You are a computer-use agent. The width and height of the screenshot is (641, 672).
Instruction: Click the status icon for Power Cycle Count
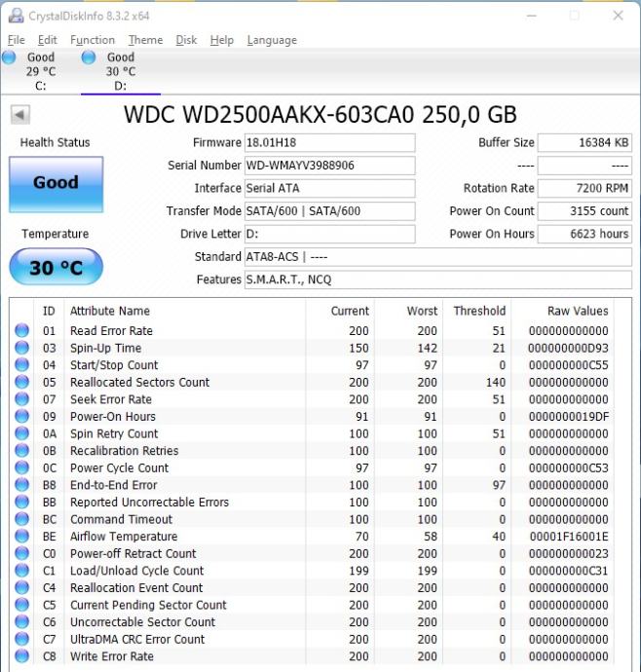pyautogui.click(x=21, y=467)
